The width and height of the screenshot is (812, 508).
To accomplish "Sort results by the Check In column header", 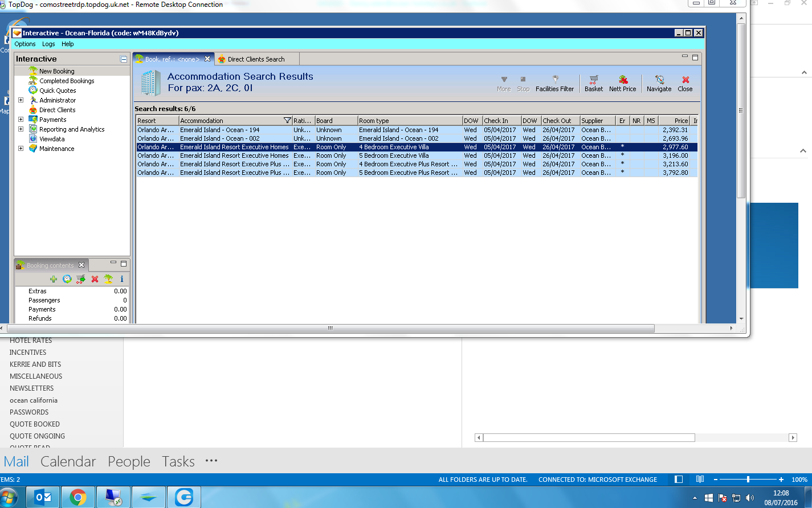I will pyautogui.click(x=501, y=121).
